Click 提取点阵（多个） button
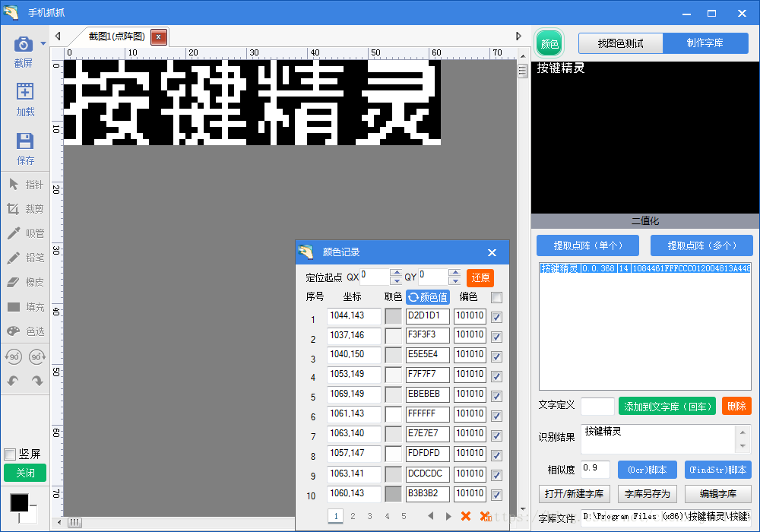This screenshot has width=760, height=532. coord(701,245)
